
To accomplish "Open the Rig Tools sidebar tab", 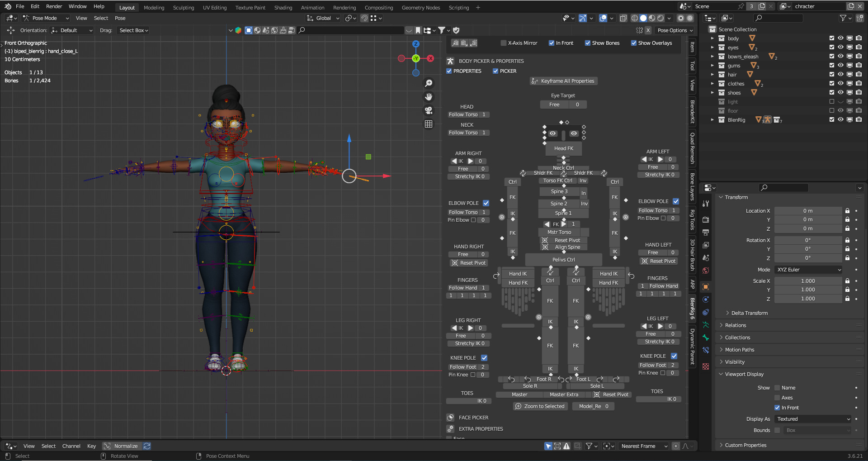I will (692, 220).
